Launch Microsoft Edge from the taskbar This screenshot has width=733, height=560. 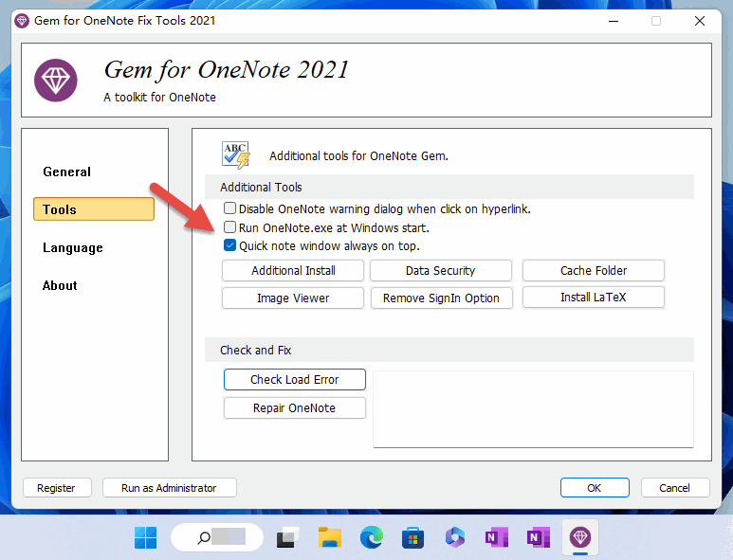[x=372, y=537]
